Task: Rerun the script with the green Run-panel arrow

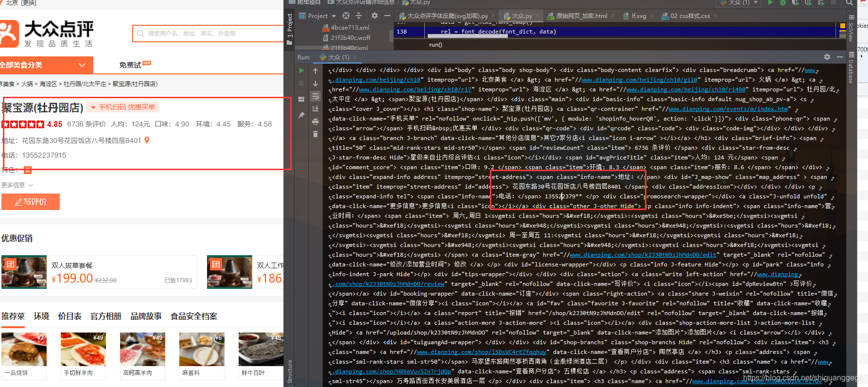Action: 301,71
